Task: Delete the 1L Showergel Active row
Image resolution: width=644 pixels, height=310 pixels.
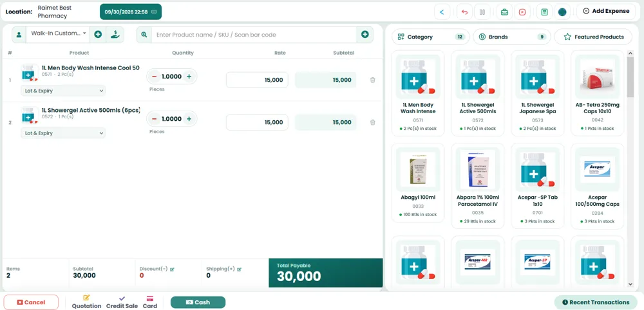Action: (372, 122)
